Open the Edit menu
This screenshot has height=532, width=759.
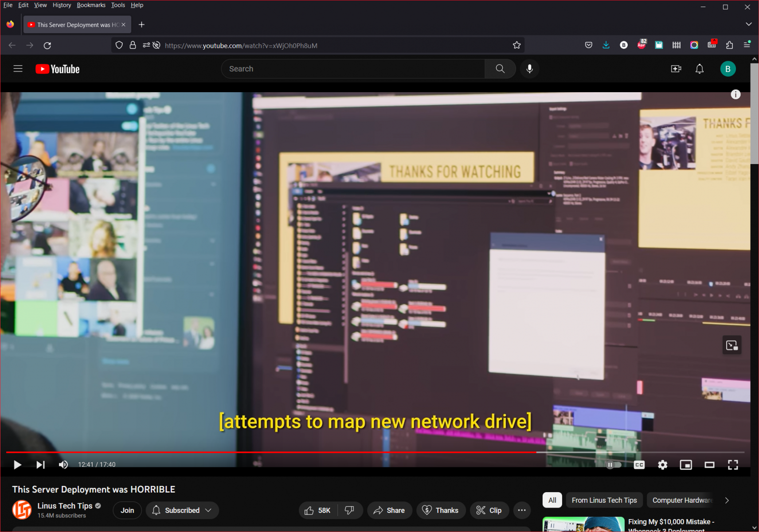(x=23, y=5)
